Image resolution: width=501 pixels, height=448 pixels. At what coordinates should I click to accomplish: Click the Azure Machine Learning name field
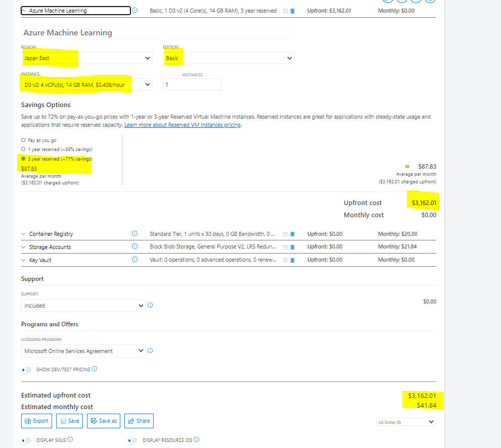[x=158, y=32]
